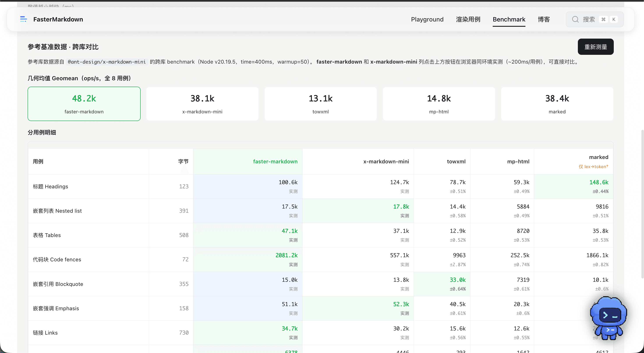Click the marked column header
This screenshot has height=353, width=644.
(x=598, y=157)
